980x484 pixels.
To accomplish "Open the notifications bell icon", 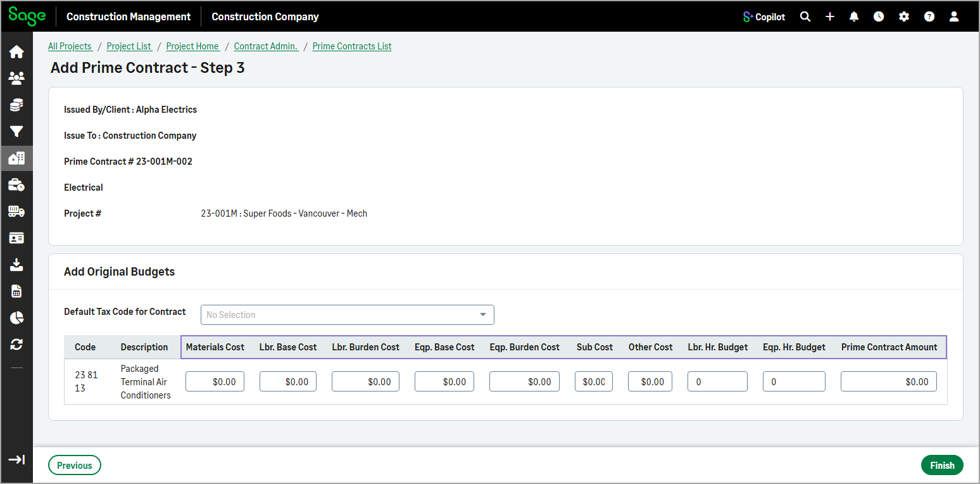I will point(854,16).
